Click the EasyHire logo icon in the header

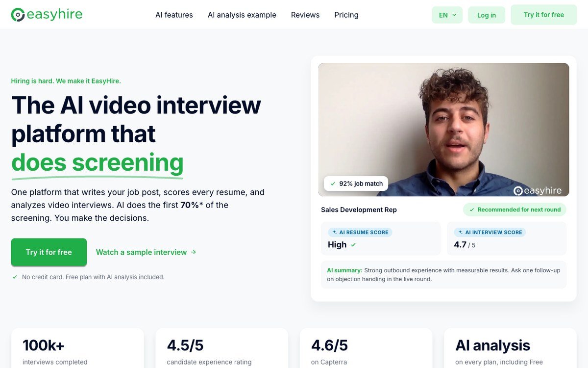[18, 15]
